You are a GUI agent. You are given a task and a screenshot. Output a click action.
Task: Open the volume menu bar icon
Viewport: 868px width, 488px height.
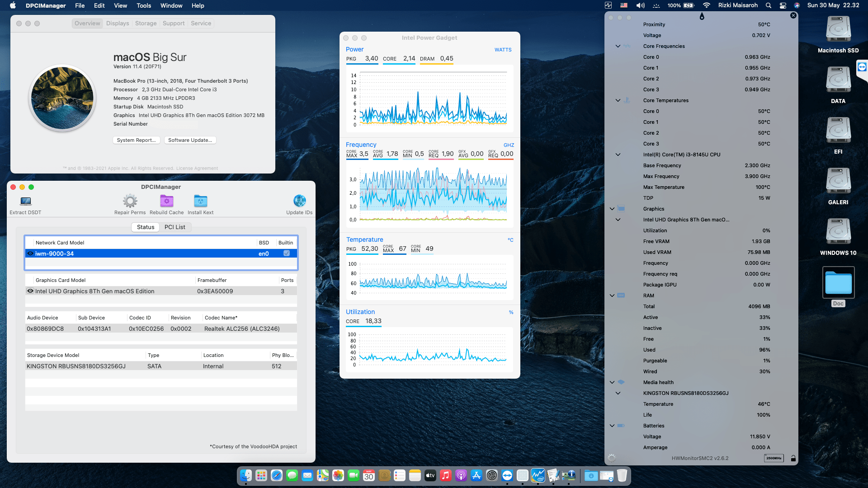640,5
